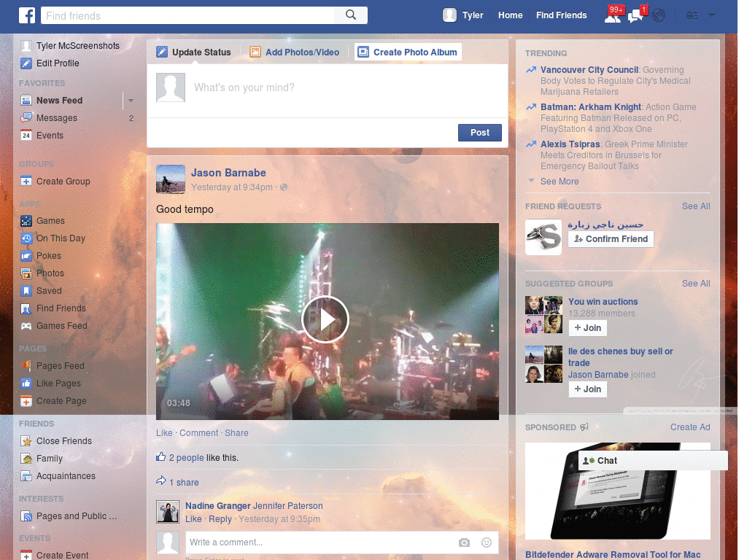Click the Create Group plus icon
The width and height of the screenshot is (747, 560).
pyautogui.click(x=26, y=182)
